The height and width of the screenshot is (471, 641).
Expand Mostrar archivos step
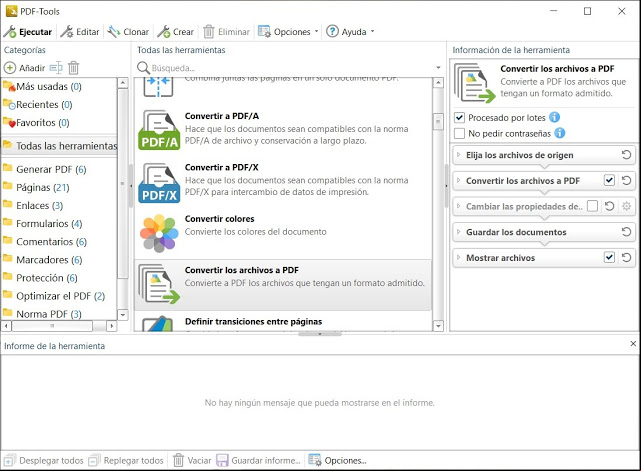(458, 258)
